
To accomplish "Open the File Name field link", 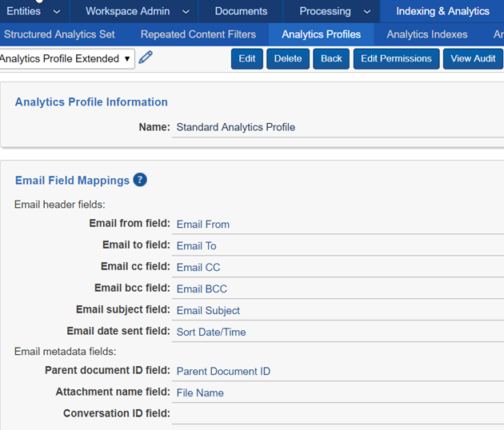I will pos(200,392).
